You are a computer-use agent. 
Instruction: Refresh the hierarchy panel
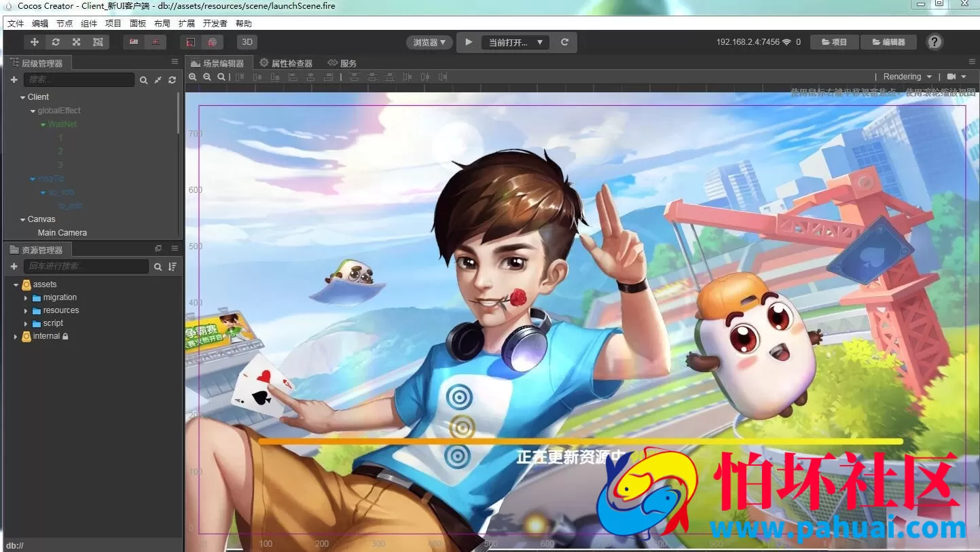click(x=173, y=80)
